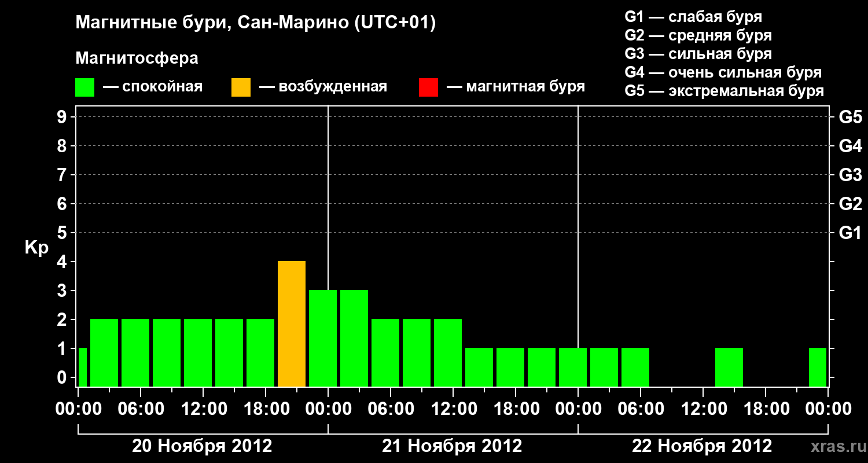The image size is (868, 463).
Task: Click the orange 'возбужденная' legend swatch
Action: pos(241,87)
